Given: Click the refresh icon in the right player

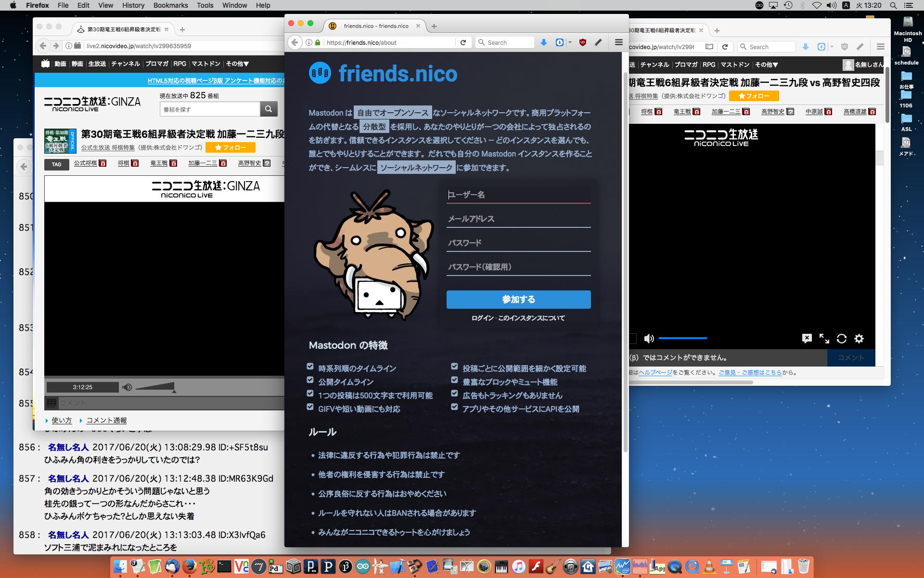Looking at the screenshot, I should [x=842, y=339].
